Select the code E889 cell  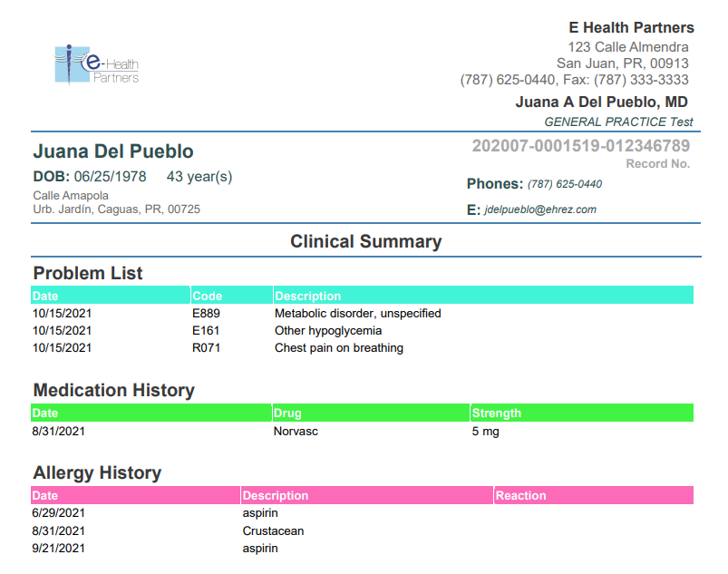coord(206,314)
